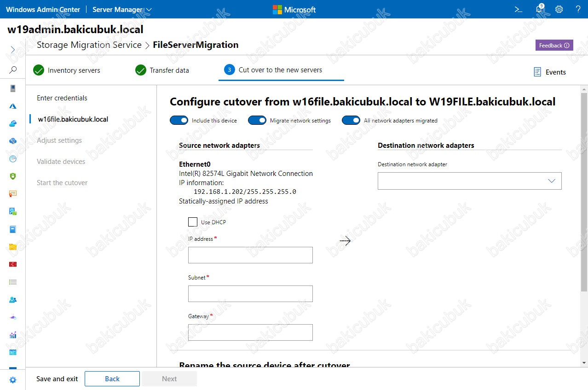Open the Server Manager dropdown in the header

click(122, 9)
